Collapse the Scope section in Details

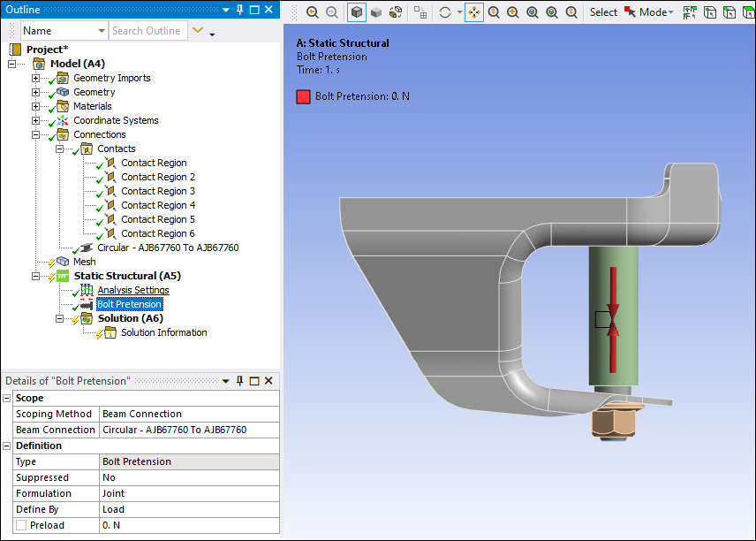[x=7, y=399]
